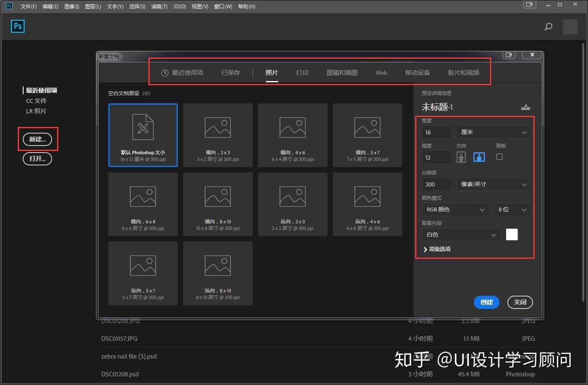Select 纵向, 8 x 10 preset
Viewport: 588px width, 385px height.
coord(218,273)
